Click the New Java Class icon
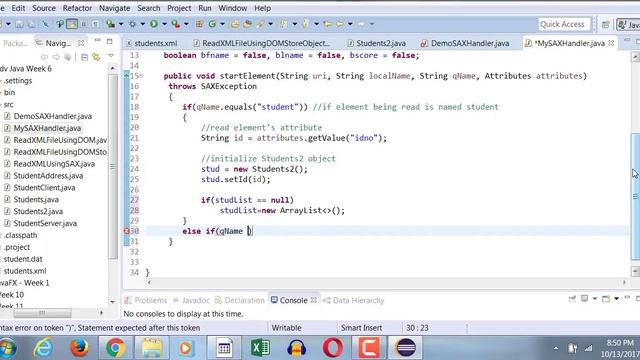The width and height of the screenshot is (640, 360). (x=212, y=24)
